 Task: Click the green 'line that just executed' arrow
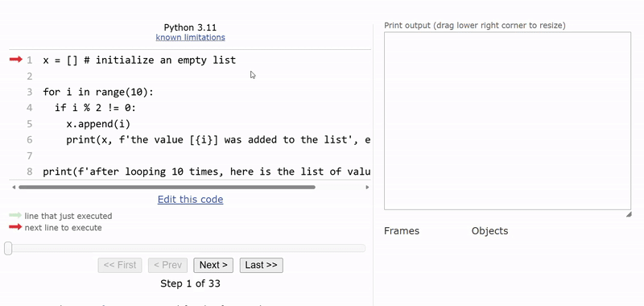tap(15, 216)
